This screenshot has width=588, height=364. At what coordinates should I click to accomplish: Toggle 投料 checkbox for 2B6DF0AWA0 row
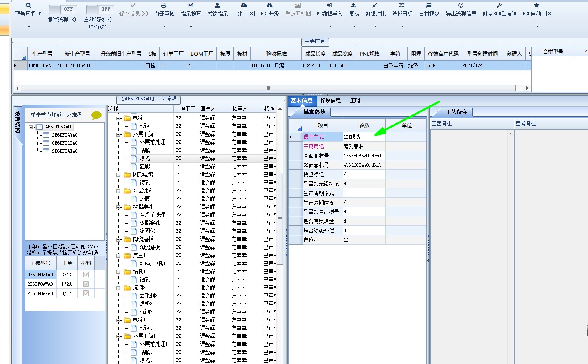tap(86, 284)
